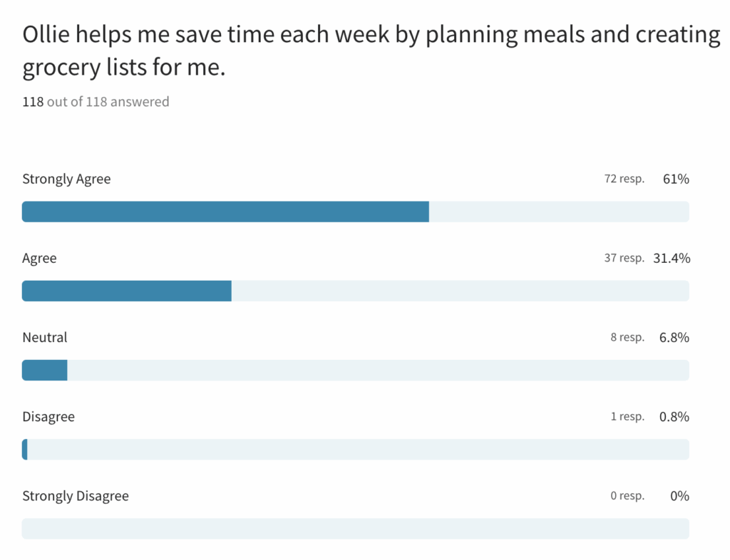Select the "Strongly Disagree" answer label
The width and height of the screenshot is (730, 560).
76,496
